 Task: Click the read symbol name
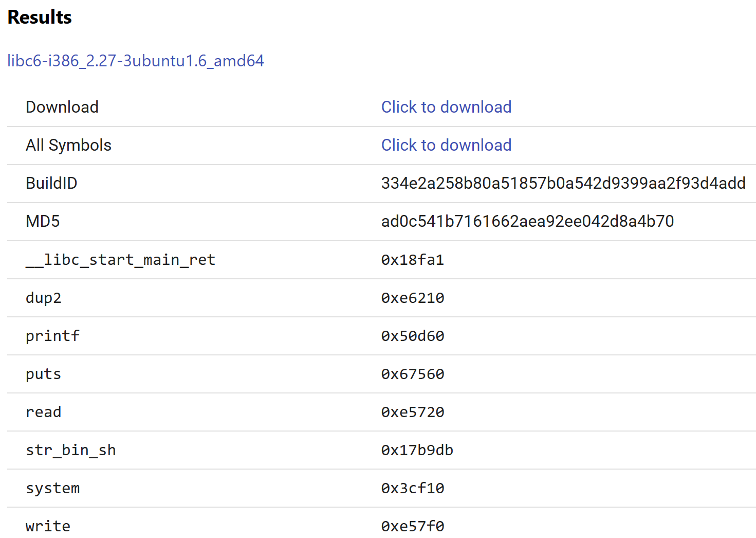tap(44, 412)
